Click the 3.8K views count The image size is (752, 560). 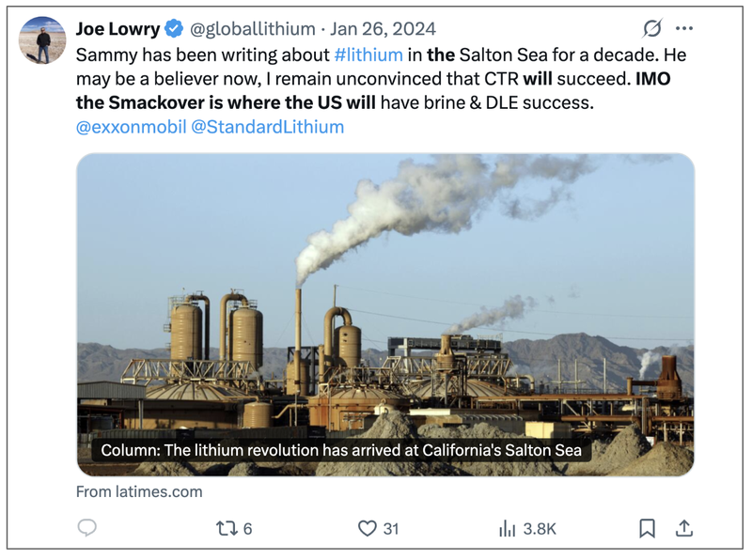(540, 528)
